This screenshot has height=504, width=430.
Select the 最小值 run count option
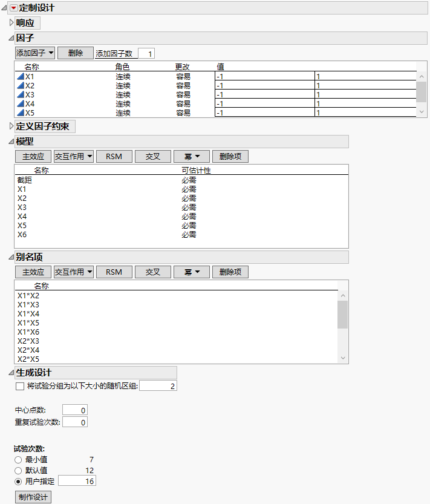[18, 460]
